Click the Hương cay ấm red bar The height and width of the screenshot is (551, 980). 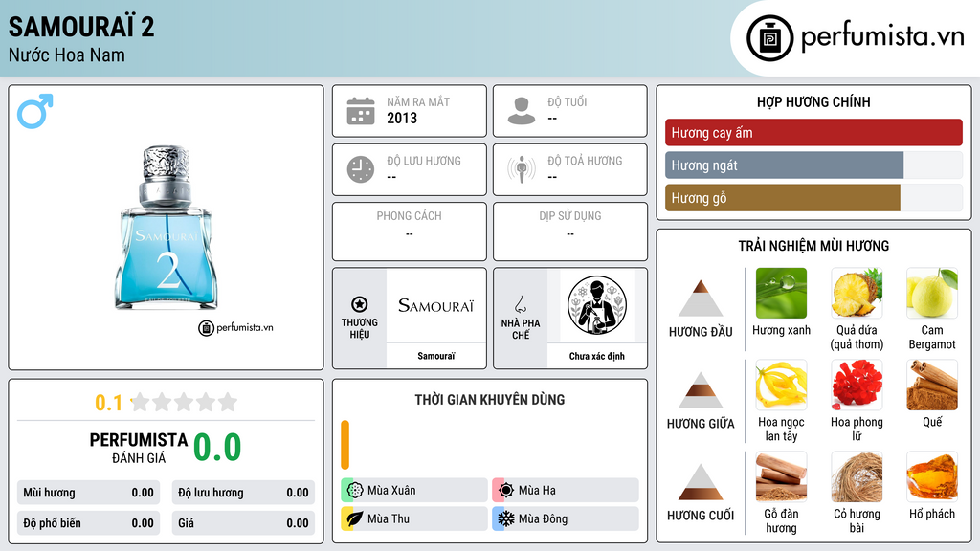point(813,132)
